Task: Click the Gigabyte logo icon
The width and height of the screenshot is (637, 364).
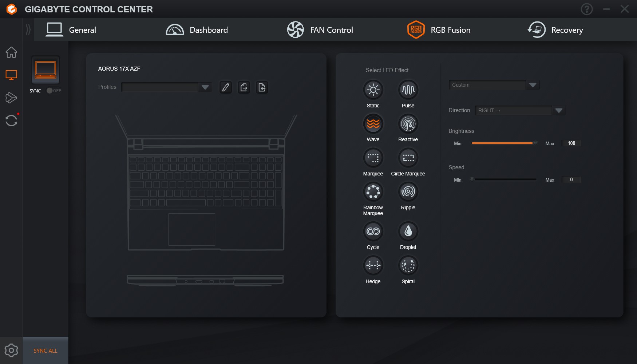Action: tap(12, 9)
